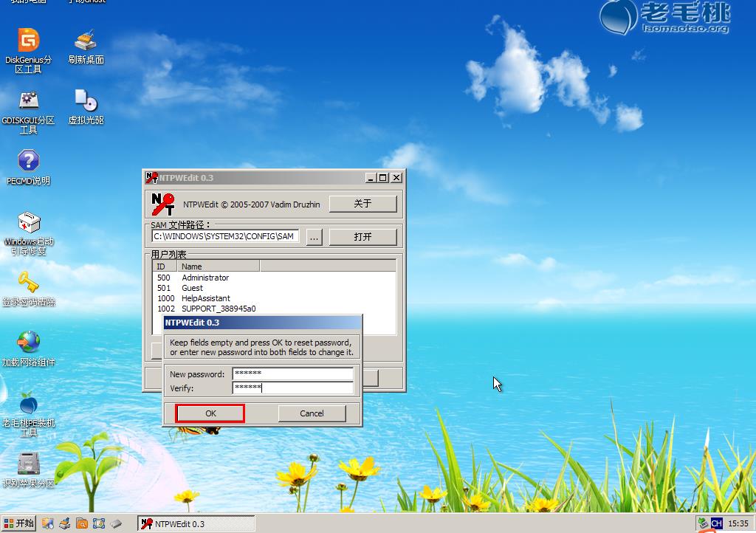This screenshot has height=533, width=756.
Task: Open 登录密码清除 gold key icon
Action: pos(28,283)
